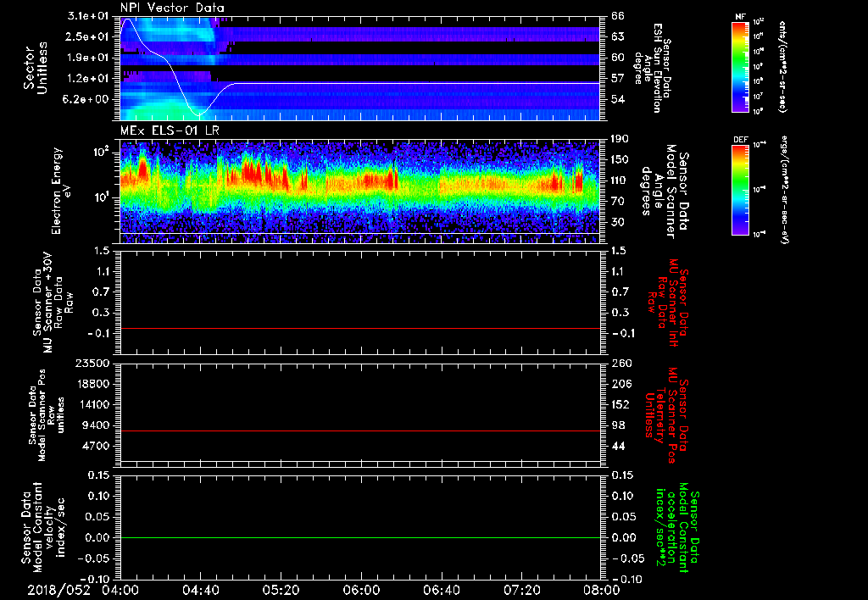Screen dimensions: 868x600
Task: Click the red line in Scanner Pos panel
Action: 359,431
